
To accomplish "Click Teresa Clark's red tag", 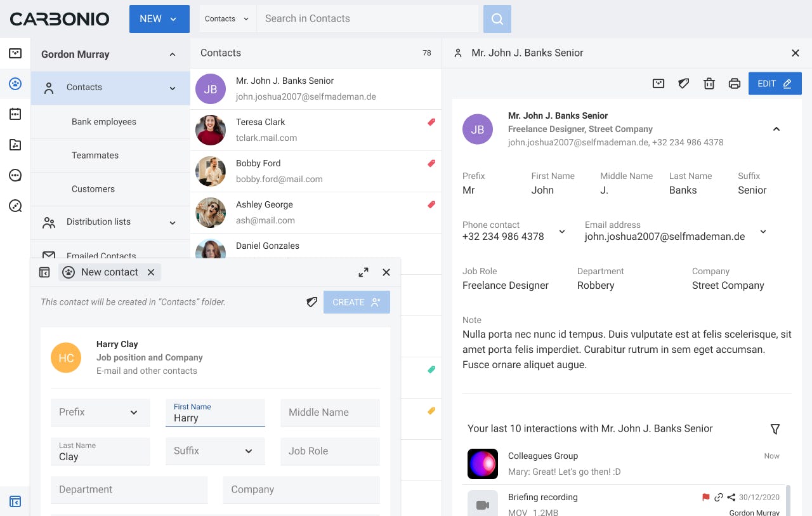I will [431, 122].
